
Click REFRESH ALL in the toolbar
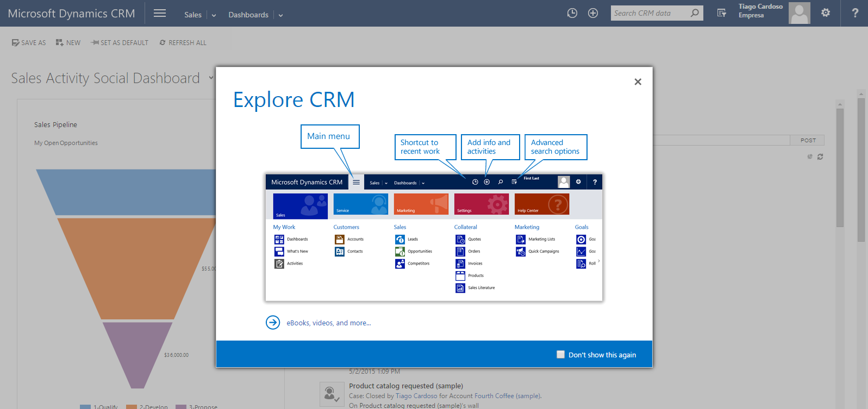(x=183, y=43)
